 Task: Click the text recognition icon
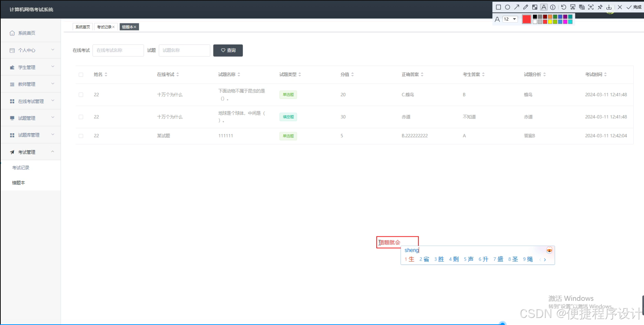click(591, 7)
